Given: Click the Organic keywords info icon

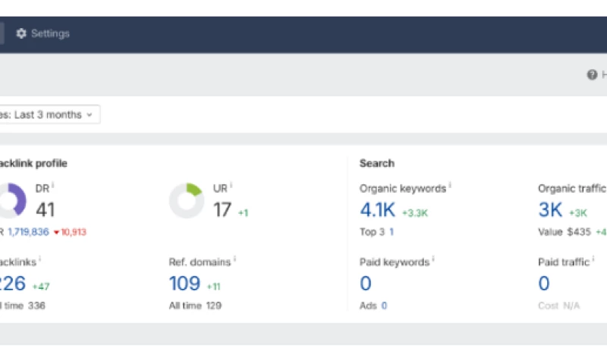Looking at the screenshot, I should 450,185.
